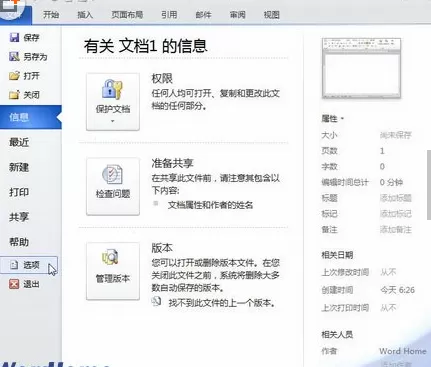Click the icon beside 找不到此文件的上一个版本
431x367 pixels.
156,301
